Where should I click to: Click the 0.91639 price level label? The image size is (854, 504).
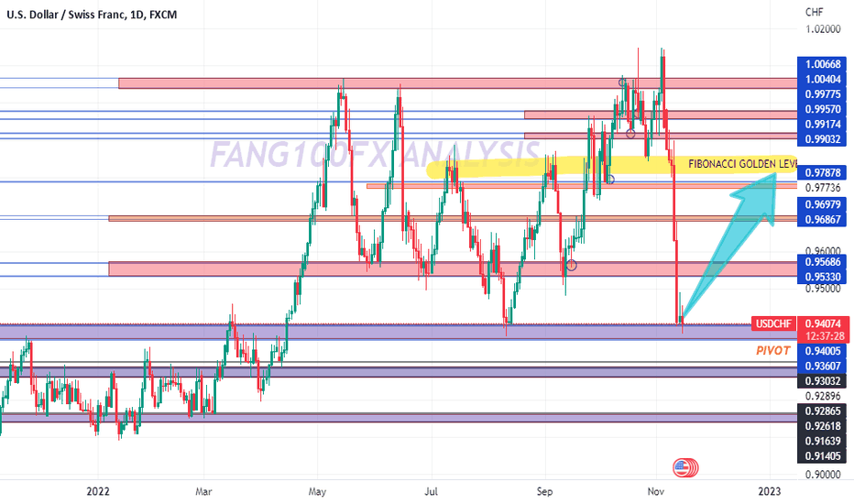[x=823, y=442]
